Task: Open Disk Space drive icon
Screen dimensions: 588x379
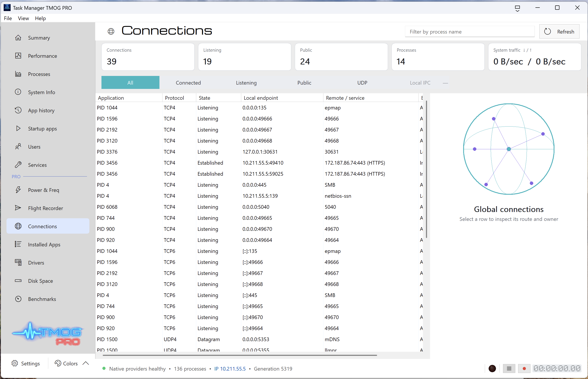Action: pos(18,281)
